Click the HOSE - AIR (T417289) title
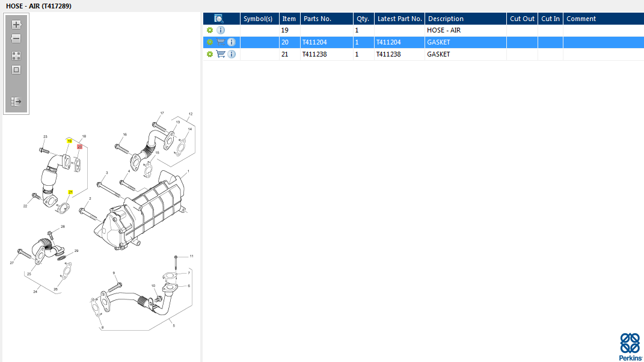The width and height of the screenshot is (644, 362). 38,6
